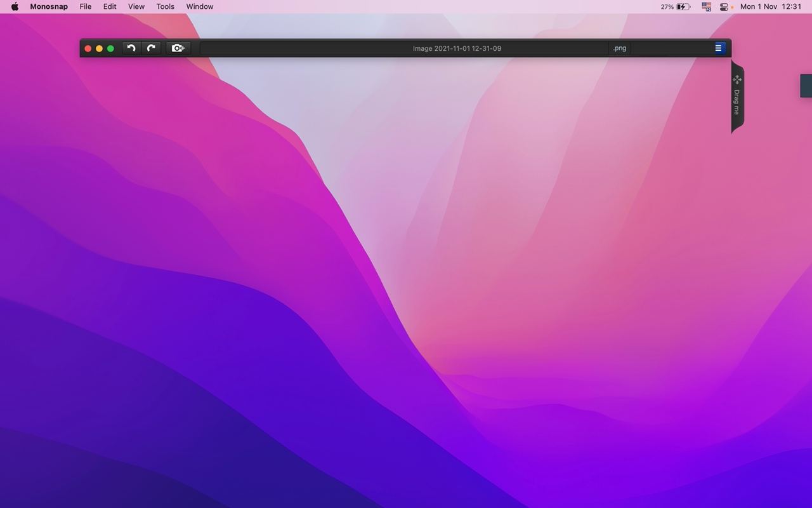Open the Apple menu

[x=15, y=6]
